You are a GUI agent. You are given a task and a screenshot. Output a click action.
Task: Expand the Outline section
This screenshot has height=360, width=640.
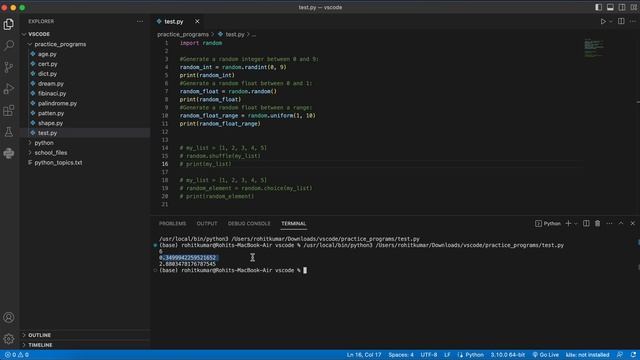(x=85, y=335)
